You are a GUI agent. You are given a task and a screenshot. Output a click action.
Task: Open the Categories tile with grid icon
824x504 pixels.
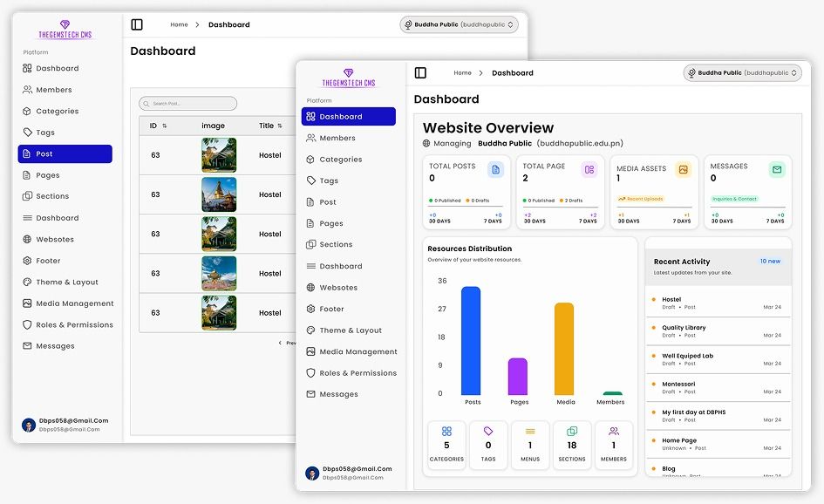click(x=446, y=445)
